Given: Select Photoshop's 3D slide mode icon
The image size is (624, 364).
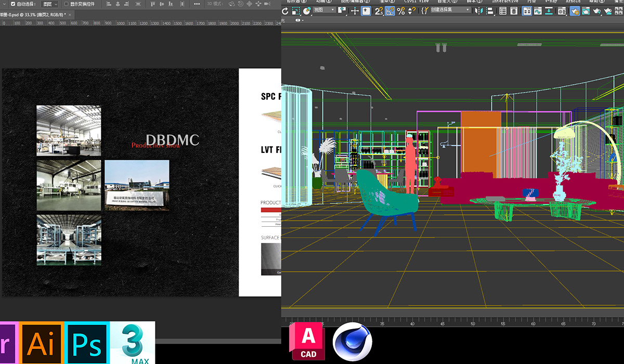Looking at the screenshot, I should (x=258, y=4).
